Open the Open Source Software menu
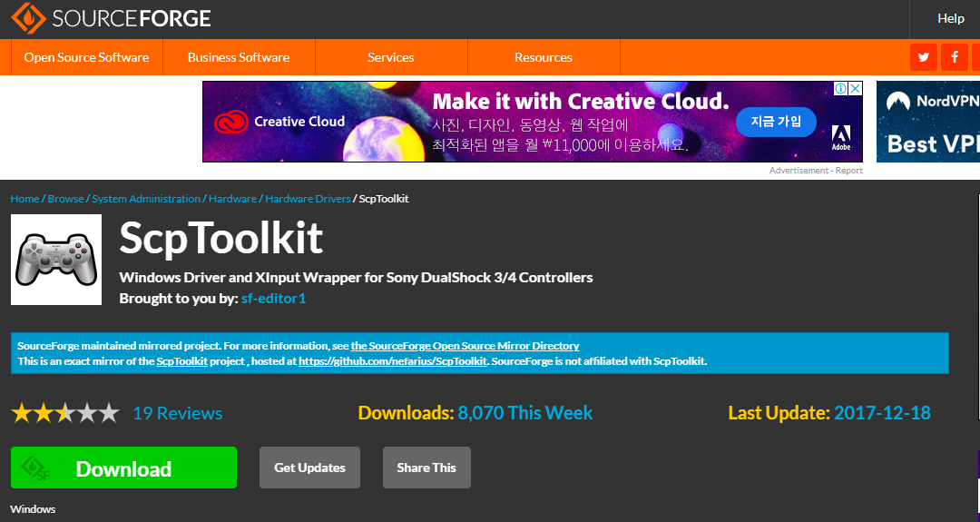The width and height of the screenshot is (980, 522). pyautogui.click(x=86, y=57)
